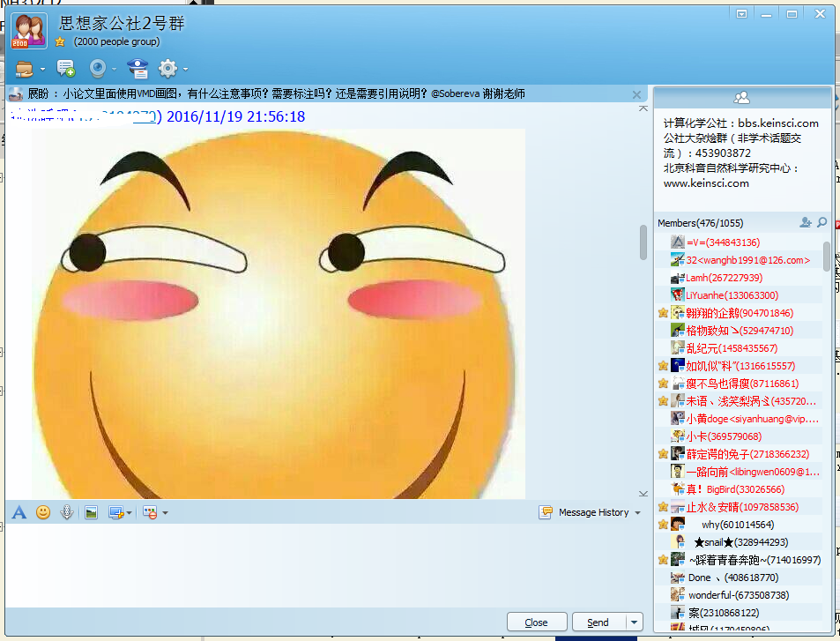Click the bbs.keinsci.com notice text
Viewport: 840px width, 641px height.
click(x=777, y=123)
